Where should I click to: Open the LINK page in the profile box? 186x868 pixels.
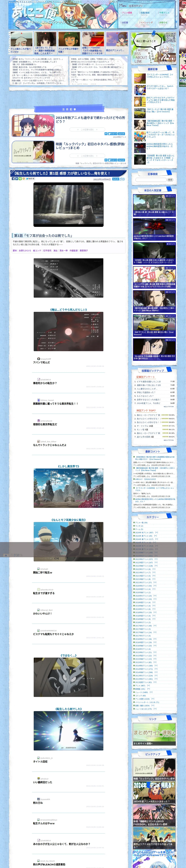click(x=138, y=61)
